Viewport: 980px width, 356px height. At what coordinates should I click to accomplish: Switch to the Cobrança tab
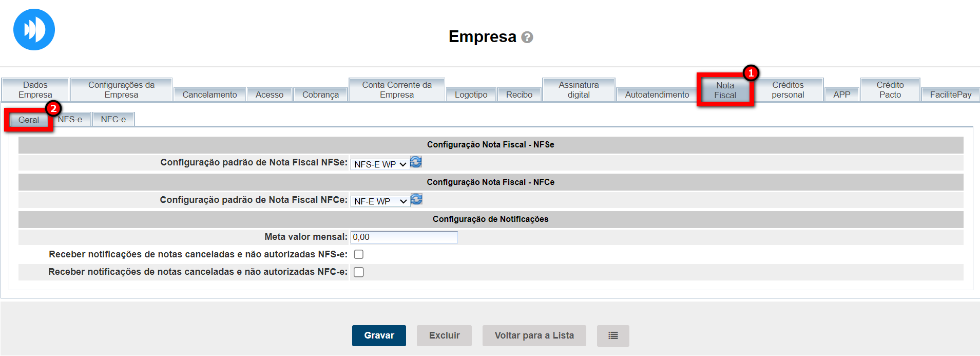tap(320, 95)
